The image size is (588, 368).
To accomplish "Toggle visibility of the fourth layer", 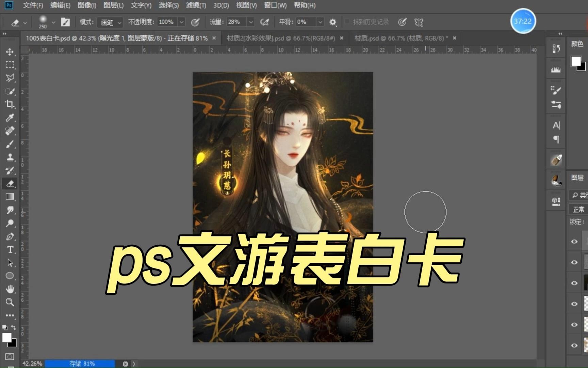I will pyautogui.click(x=574, y=304).
